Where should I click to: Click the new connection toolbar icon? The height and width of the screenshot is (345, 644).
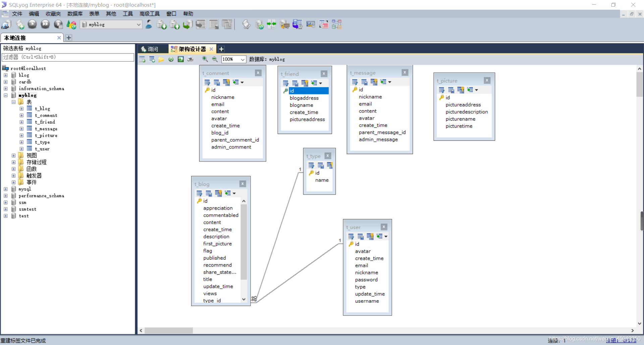[x=6, y=24]
